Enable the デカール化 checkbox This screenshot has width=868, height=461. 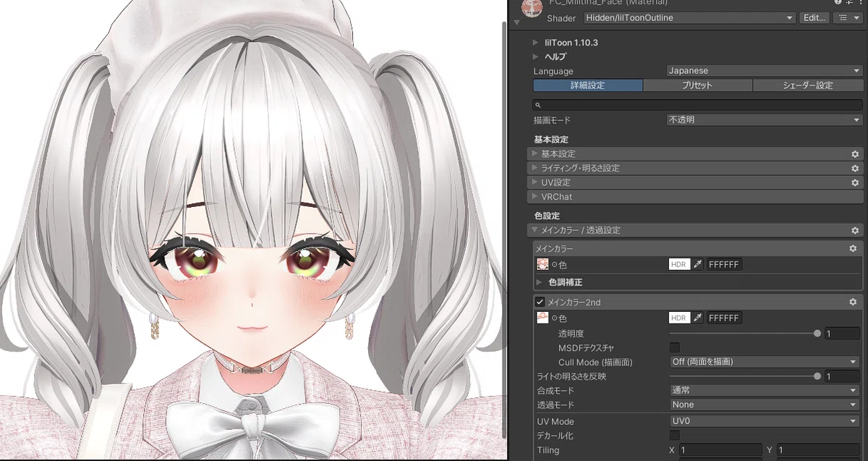click(x=674, y=436)
